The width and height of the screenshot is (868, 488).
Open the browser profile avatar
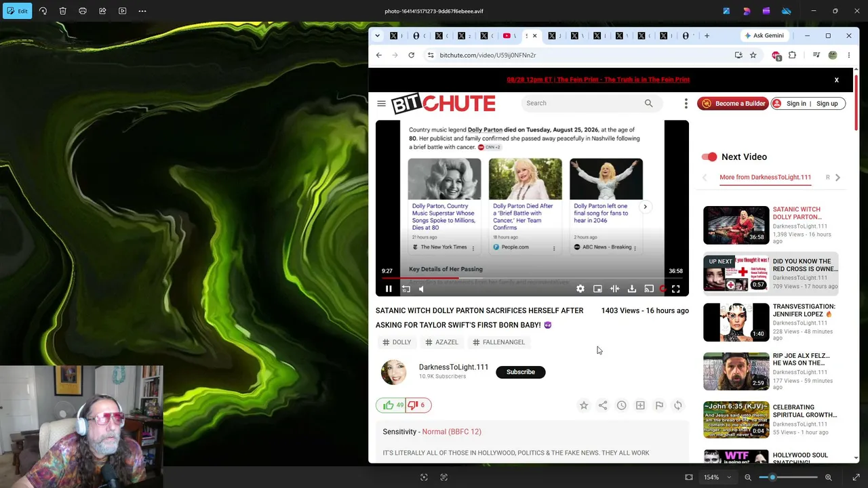tap(833, 55)
